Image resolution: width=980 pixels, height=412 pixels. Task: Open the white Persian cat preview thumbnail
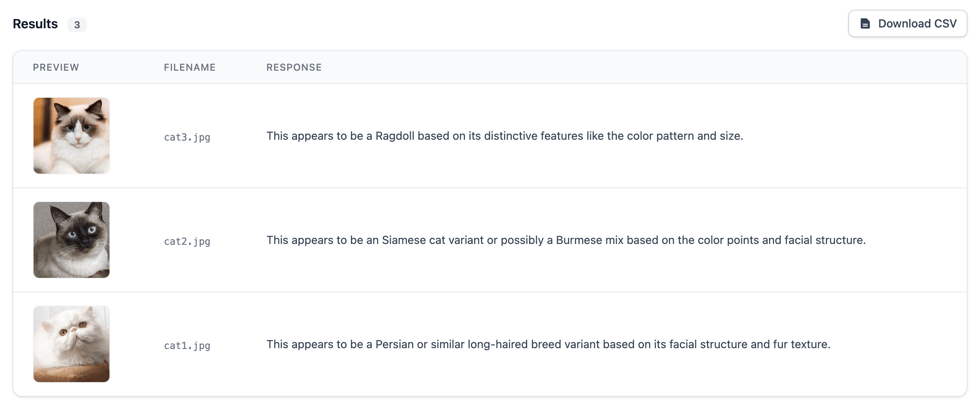pyautogui.click(x=72, y=344)
